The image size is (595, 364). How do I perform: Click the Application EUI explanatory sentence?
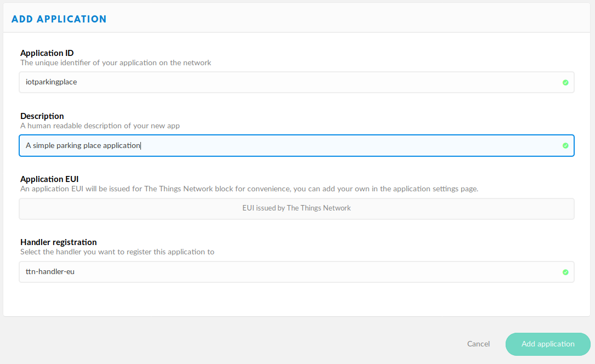tap(250, 189)
